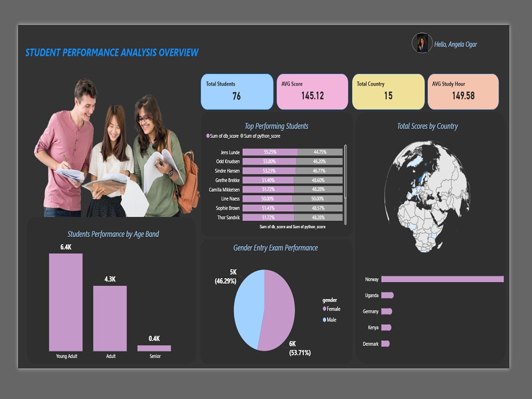Select the Young Adult 6.4K column

[66, 302]
